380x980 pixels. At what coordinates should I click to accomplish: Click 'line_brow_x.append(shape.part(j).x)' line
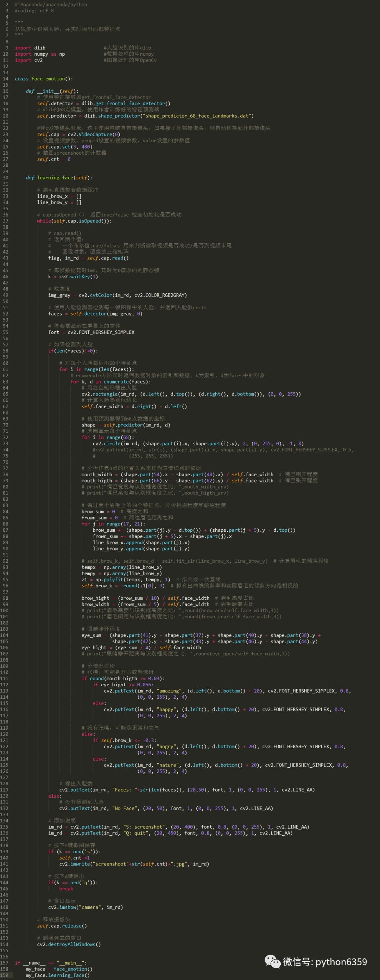tap(141, 543)
